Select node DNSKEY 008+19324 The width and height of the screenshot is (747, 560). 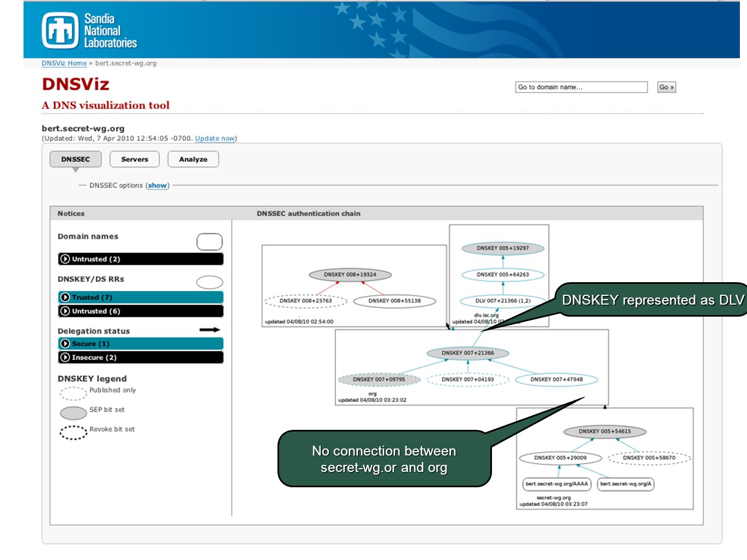click(350, 275)
